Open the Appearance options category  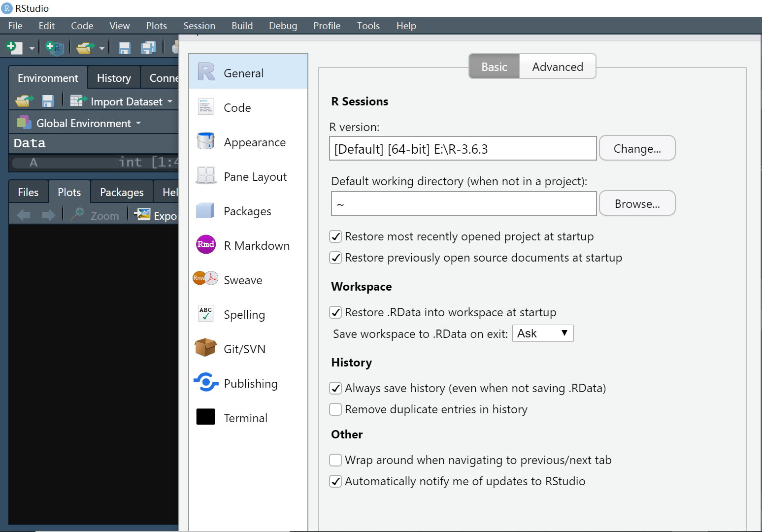click(248, 142)
